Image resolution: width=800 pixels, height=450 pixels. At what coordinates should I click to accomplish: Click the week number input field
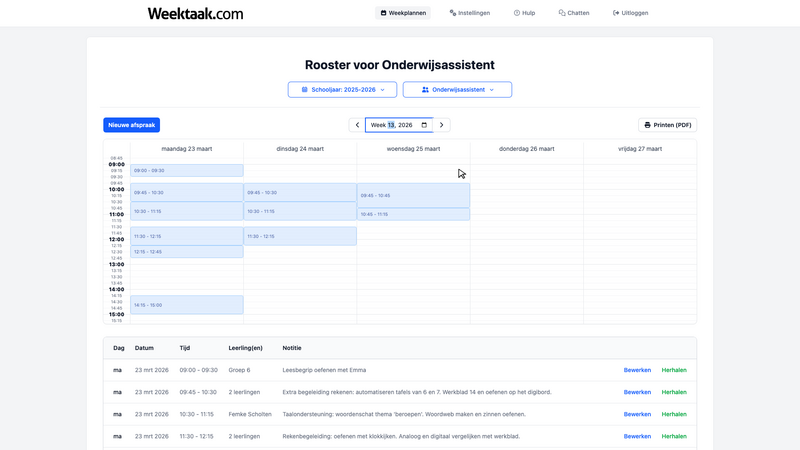pyautogui.click(x=392, y=125)
